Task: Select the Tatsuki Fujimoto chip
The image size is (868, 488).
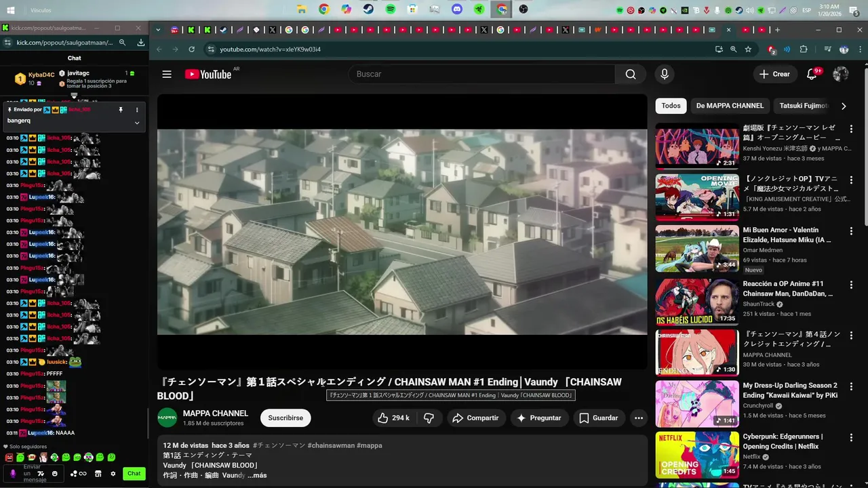Action: point(804,106)
